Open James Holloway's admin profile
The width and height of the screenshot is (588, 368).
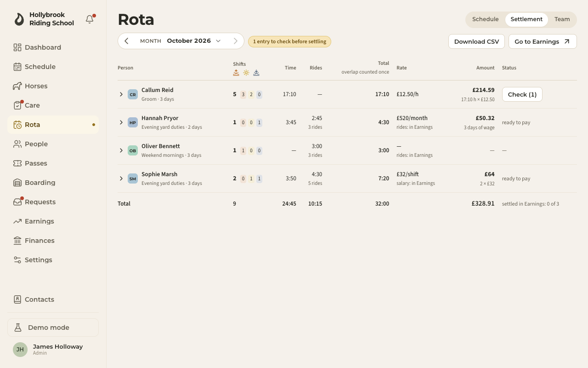(53, 350)
